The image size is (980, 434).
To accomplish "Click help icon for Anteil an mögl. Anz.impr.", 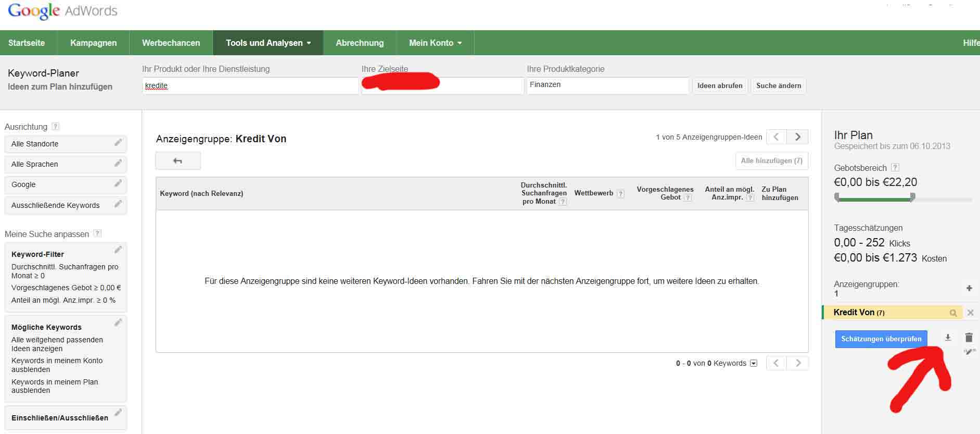I will click(x=750, y=198).
